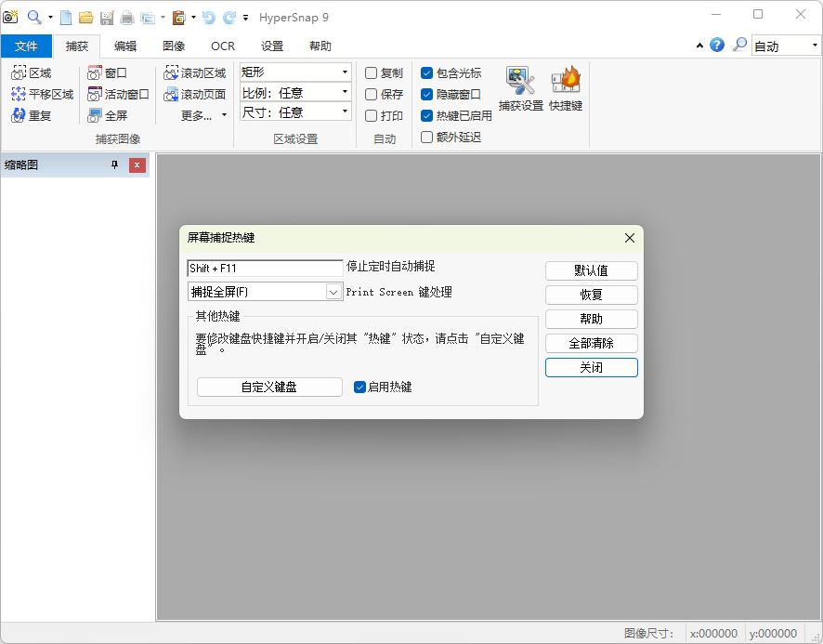Switch to the 捕获 capture tab

76,46
